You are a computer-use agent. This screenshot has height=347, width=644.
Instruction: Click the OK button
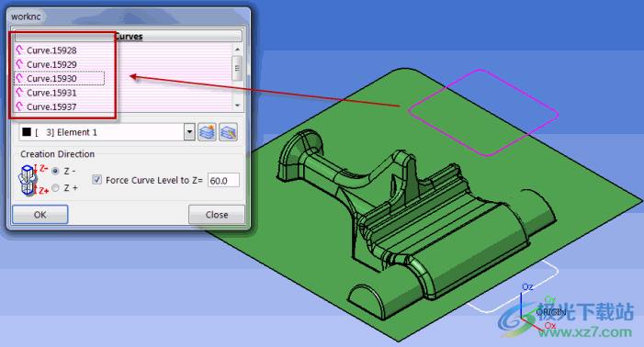[40, 215]
